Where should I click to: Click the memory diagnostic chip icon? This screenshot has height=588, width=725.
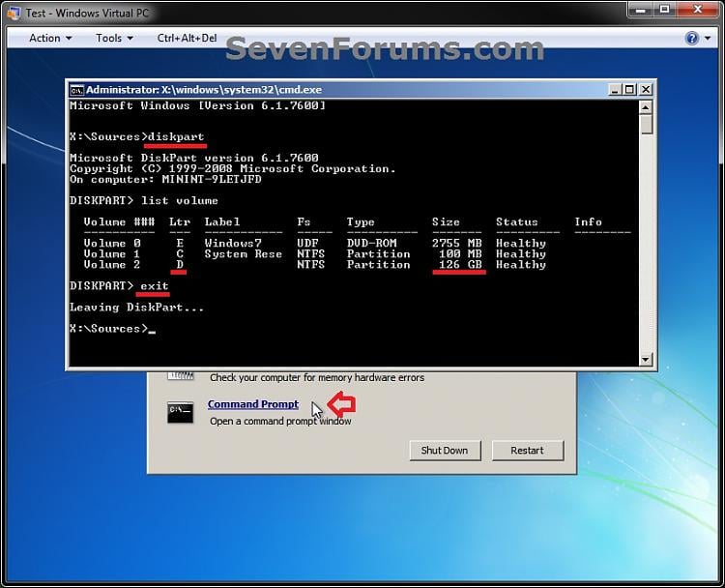[x=181, y=375]
